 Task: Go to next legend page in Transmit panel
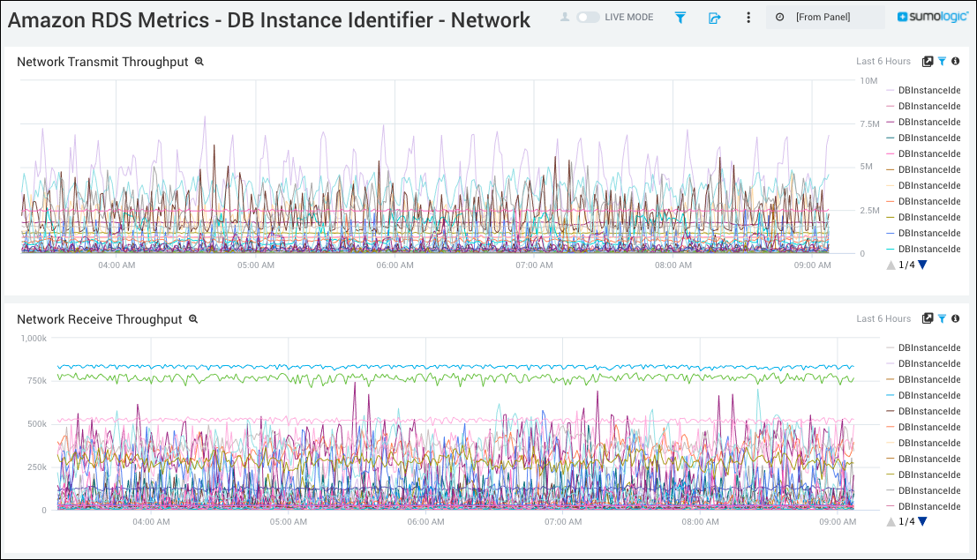point(923,265)
